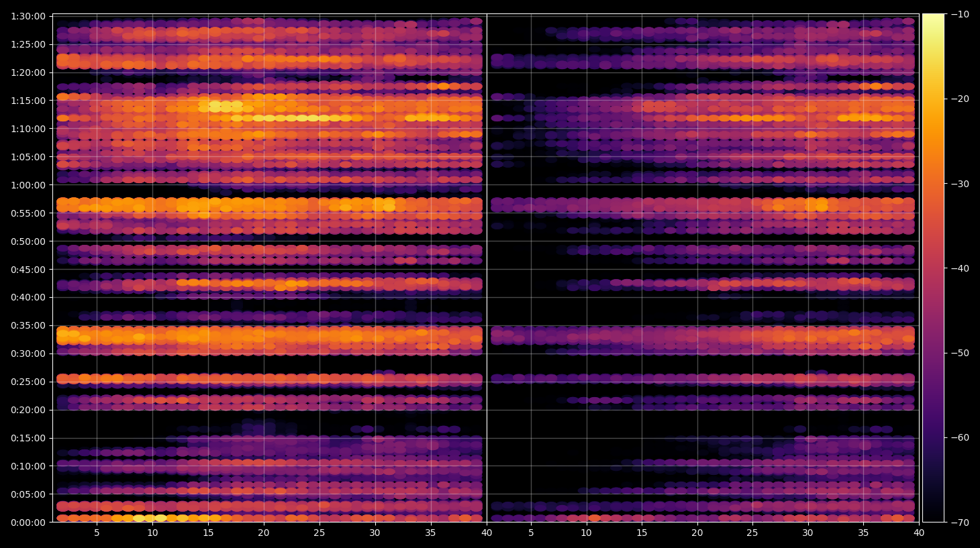Screen dimensions: 980x548
Task: Click the 0:00:00 y-axis tick label
Action: point(28,523)
